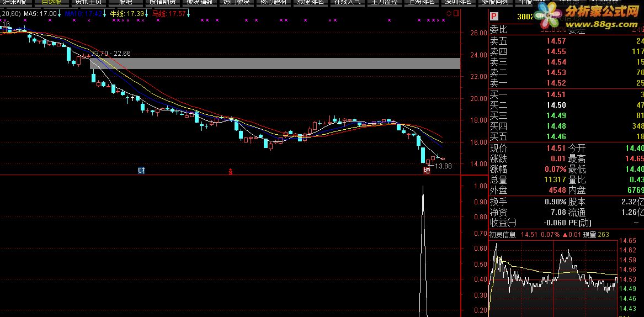Viewport: 644px width, 317px height.
Task: Select the 在线人气 tab
Action: click(x=347, y=2)
